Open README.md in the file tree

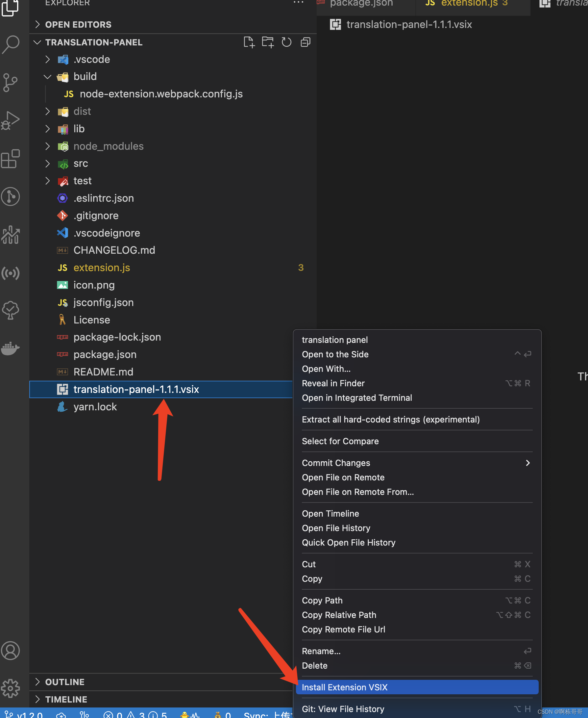click(x=161, y=372)
